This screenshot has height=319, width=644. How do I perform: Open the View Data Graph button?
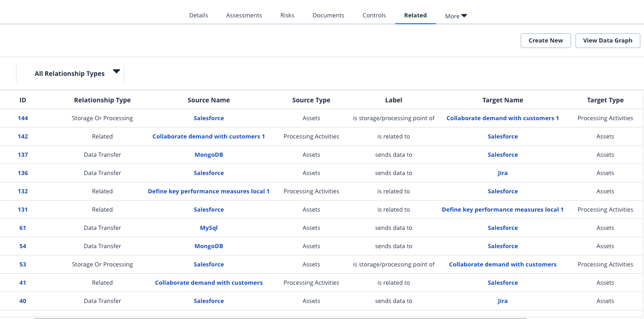tap(607, 40)
